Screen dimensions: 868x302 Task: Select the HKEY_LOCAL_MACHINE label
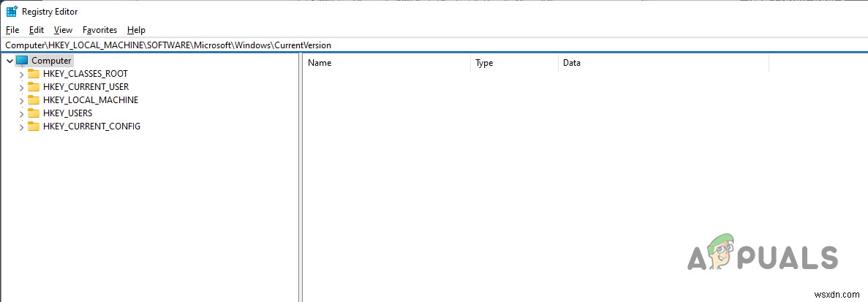click(x=91, y=100)
